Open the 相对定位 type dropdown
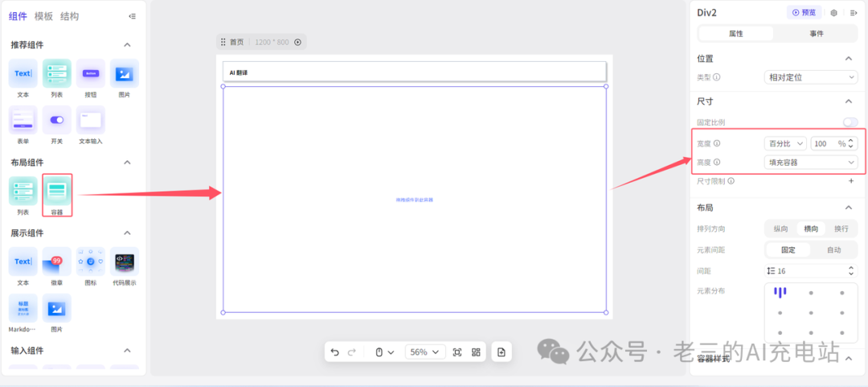 [810, 77]
